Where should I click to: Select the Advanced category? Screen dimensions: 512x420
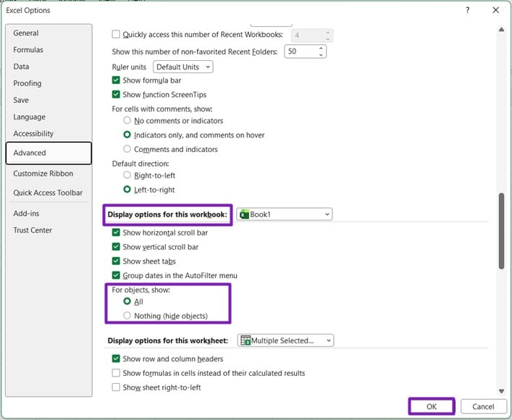click(49, 153)
